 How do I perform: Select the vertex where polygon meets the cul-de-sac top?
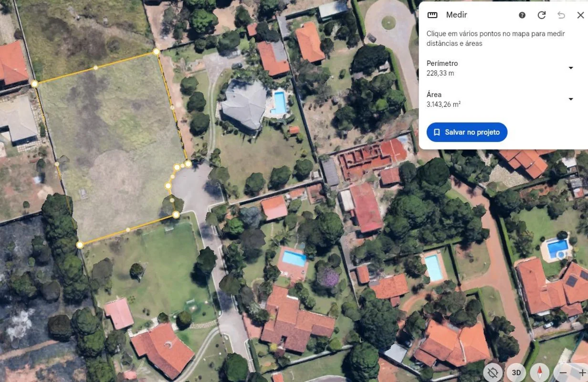click(188, 164)
